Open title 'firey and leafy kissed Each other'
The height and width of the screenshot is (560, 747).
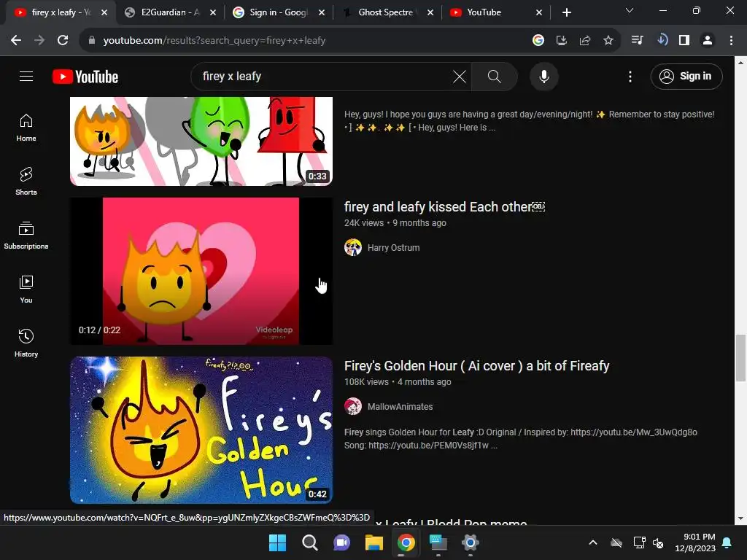444,207
